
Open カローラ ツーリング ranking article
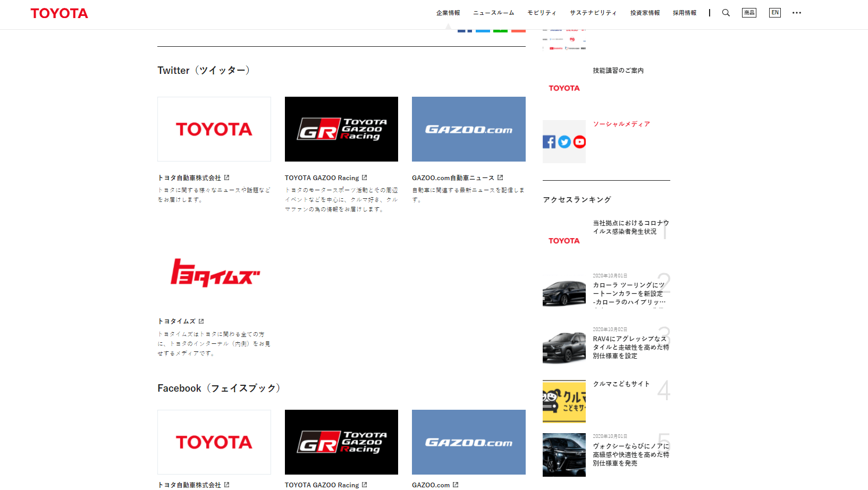point(629,293)
